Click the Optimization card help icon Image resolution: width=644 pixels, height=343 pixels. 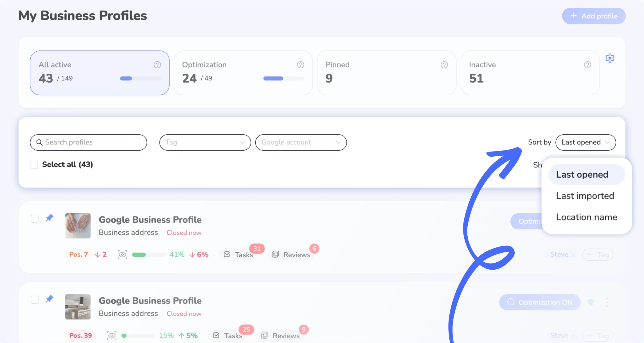[x=300, y=65]
